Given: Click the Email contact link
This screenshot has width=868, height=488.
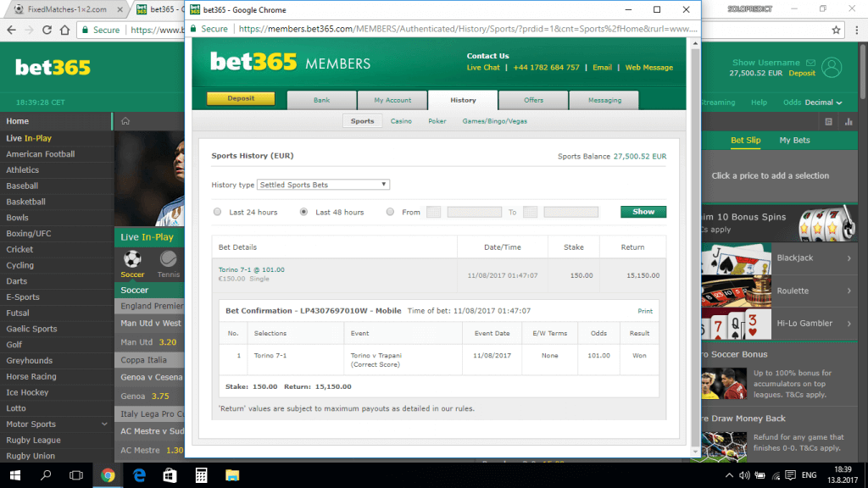Looking at the screenshot, I should tap(603, 68).
